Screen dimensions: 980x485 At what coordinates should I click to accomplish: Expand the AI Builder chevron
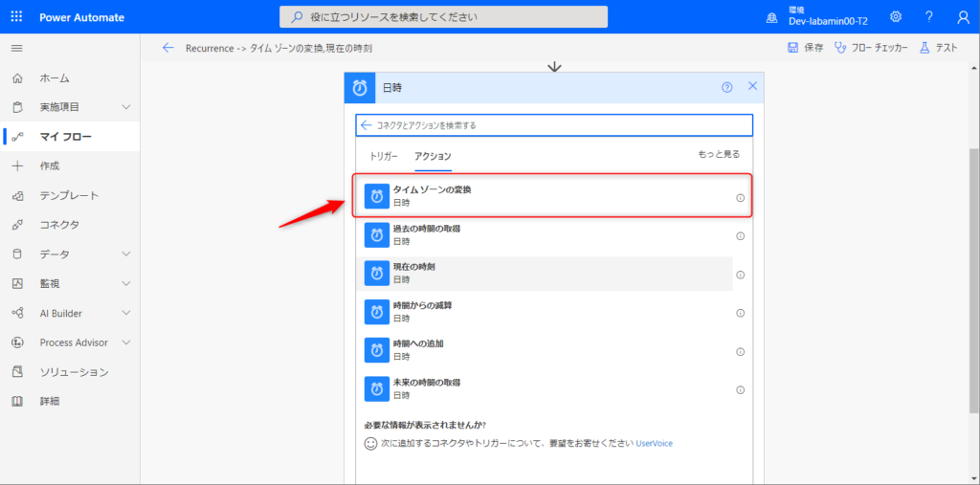pos(126,313)
